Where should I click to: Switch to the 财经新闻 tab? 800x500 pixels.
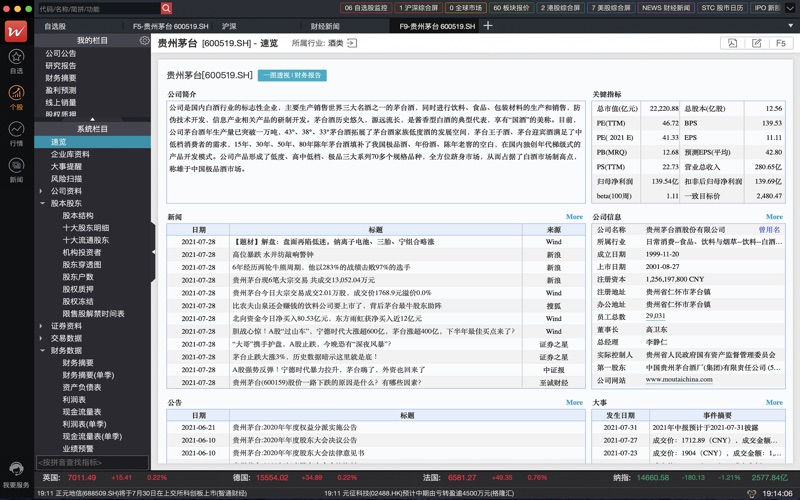tap(325, 26)
